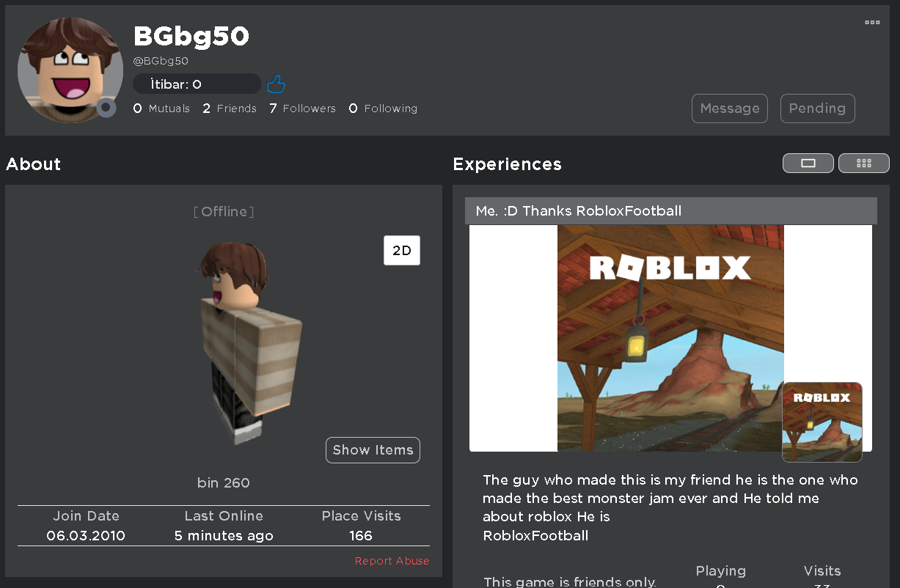Click the Last Online label
This screenshot has height=588, width=900.
[x=224, y=516]
